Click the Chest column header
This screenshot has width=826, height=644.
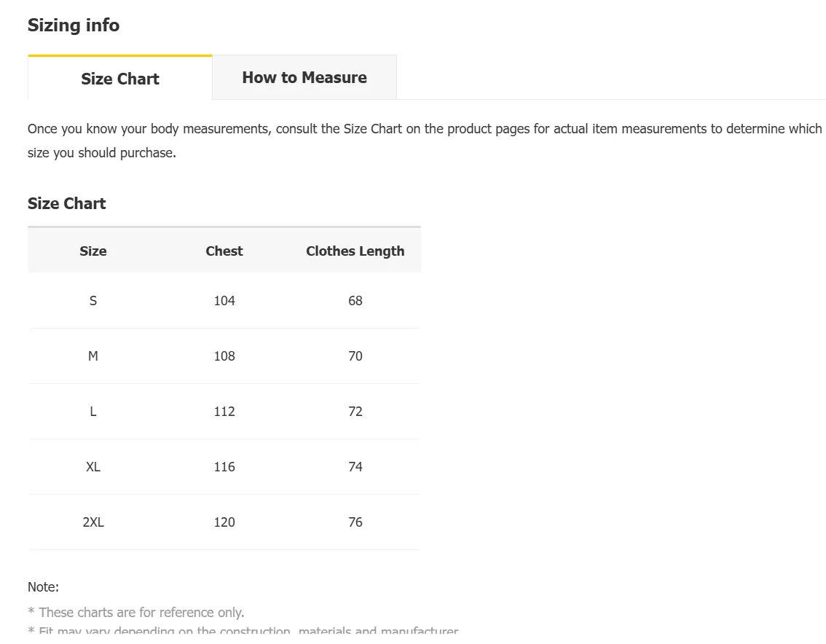coord(224,251)
